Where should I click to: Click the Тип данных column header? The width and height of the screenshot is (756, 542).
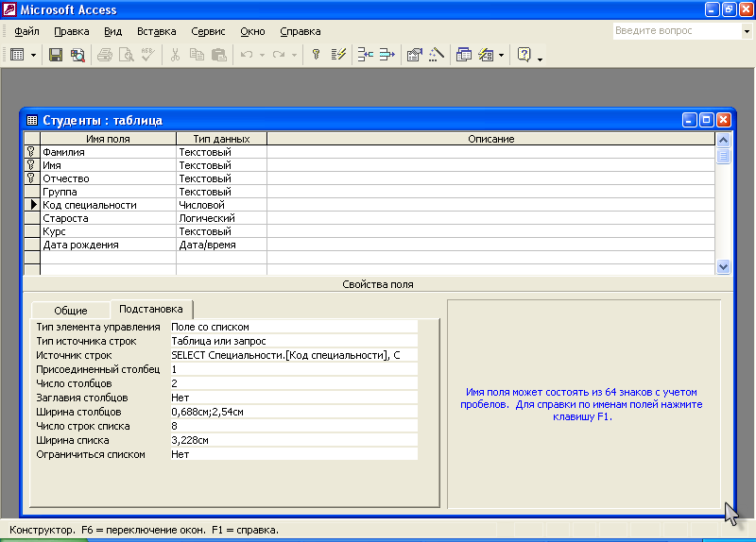point(222,139)
